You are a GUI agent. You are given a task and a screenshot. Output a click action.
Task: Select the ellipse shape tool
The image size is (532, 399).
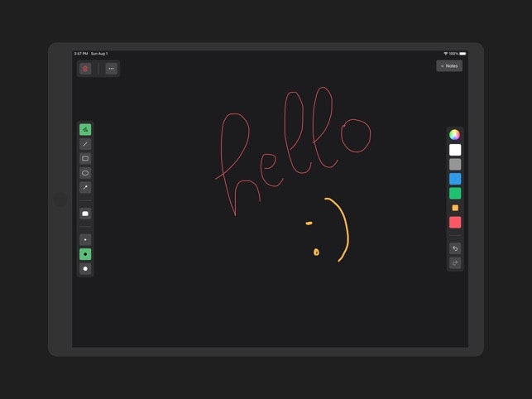click(85, 173)
